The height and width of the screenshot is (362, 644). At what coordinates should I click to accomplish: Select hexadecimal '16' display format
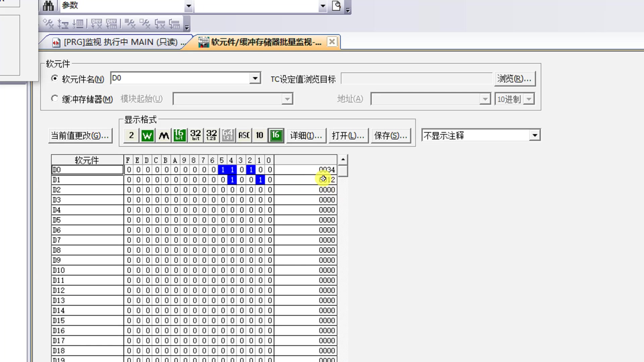(x=276, y=135)
